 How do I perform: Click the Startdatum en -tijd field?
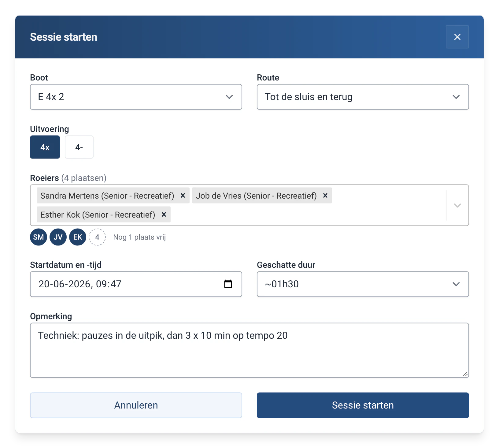click(136, 284)
